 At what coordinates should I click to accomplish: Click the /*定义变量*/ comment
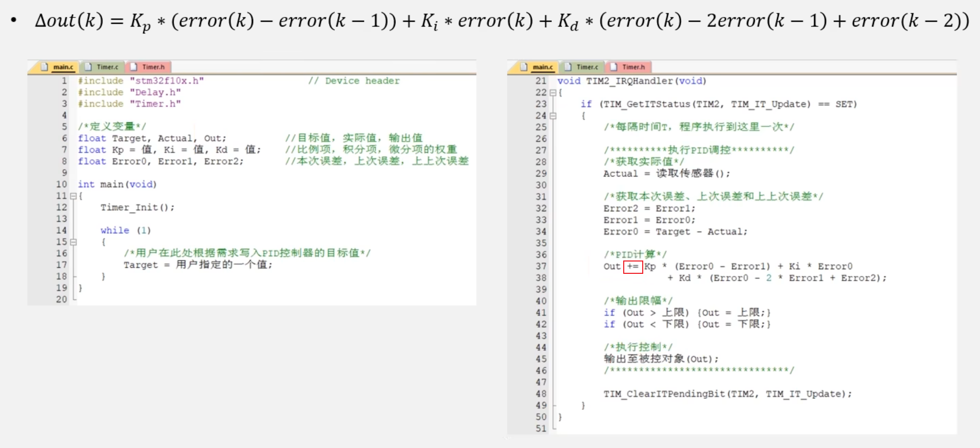pyautogui.click(x=112, y=126)
